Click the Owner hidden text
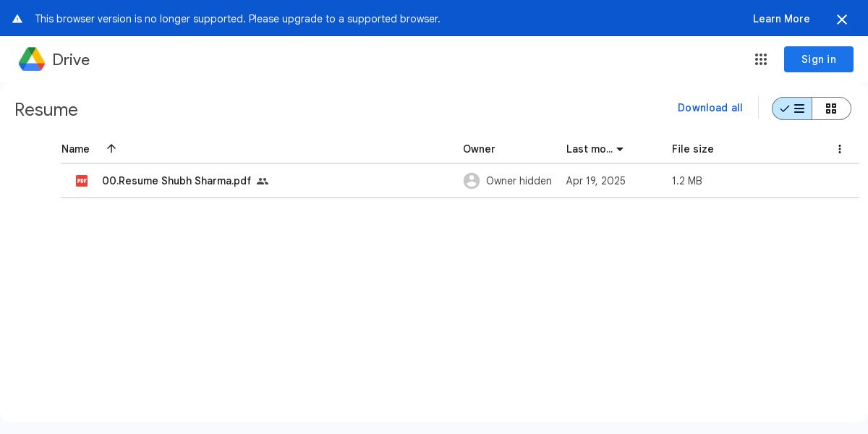The width and height of the screenshot is (868, 434). coord(519,181)
